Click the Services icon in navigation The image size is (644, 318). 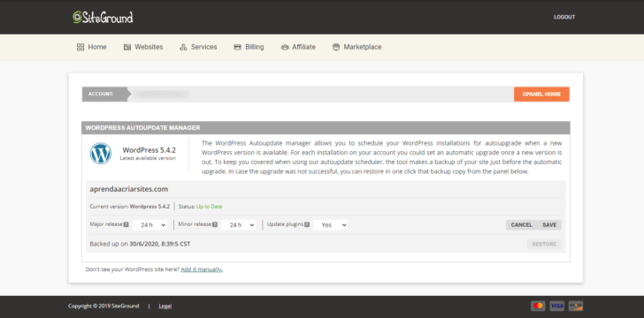[184, 47]
